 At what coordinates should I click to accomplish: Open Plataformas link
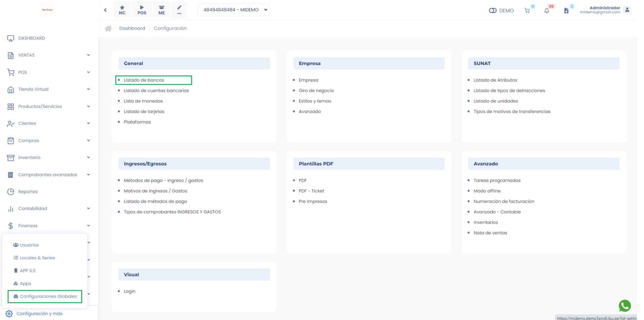(138, 122)
